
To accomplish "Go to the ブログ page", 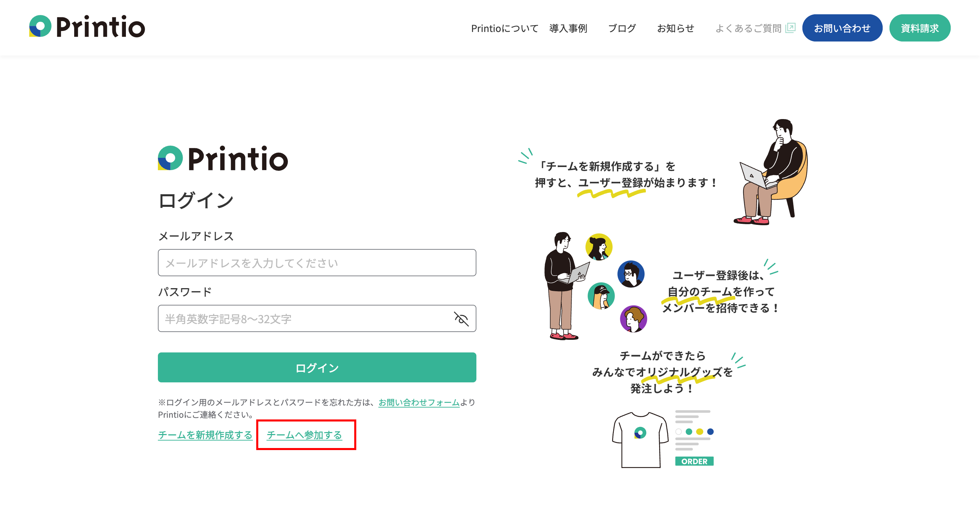I will 622,28.
